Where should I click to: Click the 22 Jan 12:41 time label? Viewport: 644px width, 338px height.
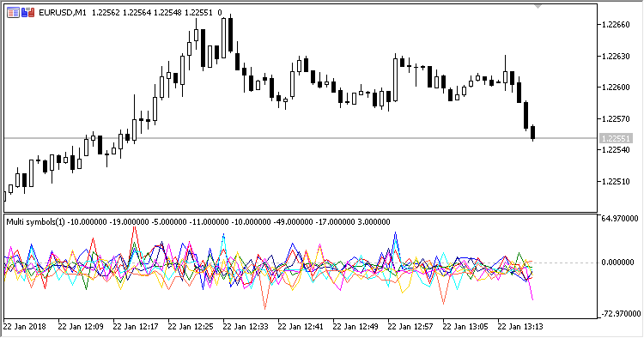301,327
